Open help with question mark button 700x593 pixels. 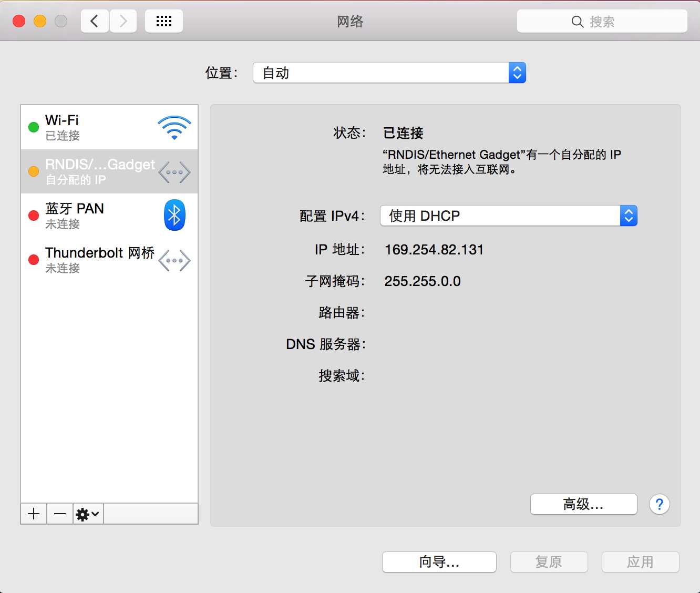pos(660,504)
